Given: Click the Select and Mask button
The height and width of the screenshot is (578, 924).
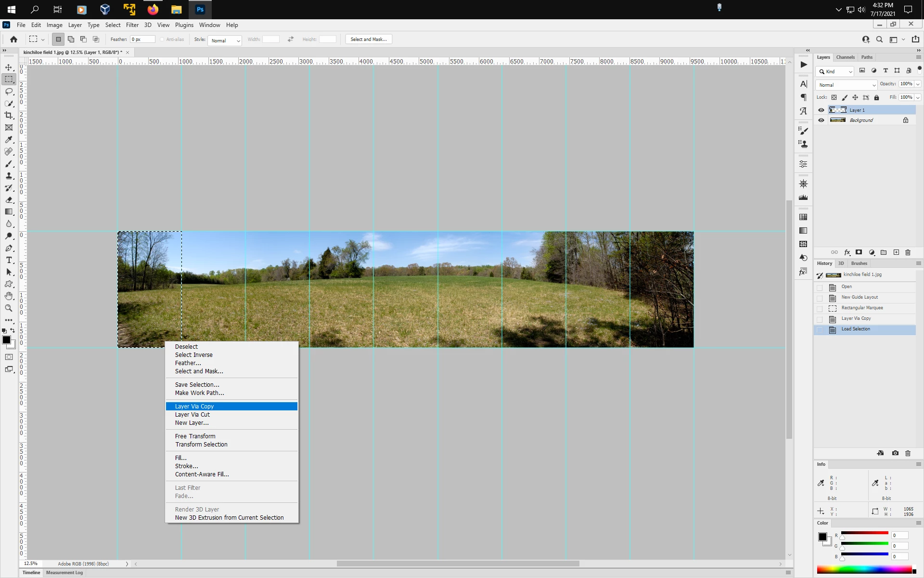Looking at the screenshot, I should pos(369,39).
